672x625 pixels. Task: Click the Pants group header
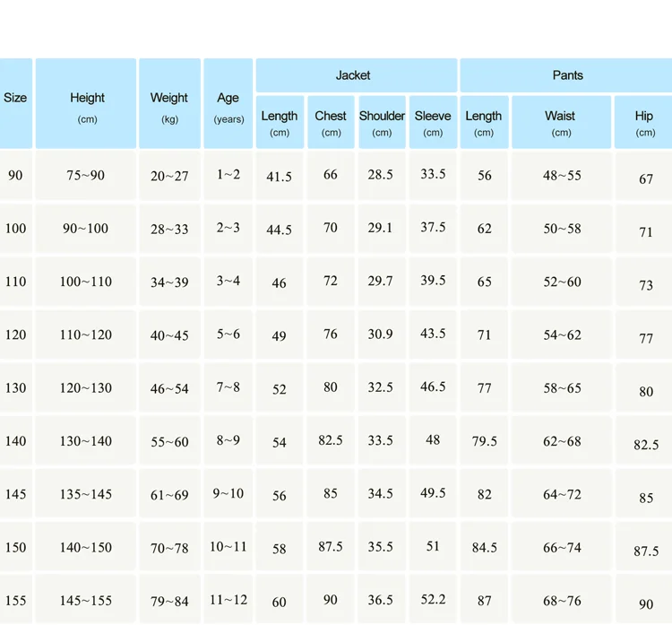coord(567,75)
